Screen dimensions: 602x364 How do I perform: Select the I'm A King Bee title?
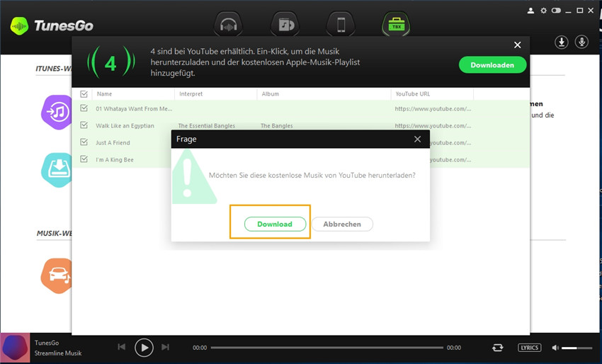(x=115, y=160)
